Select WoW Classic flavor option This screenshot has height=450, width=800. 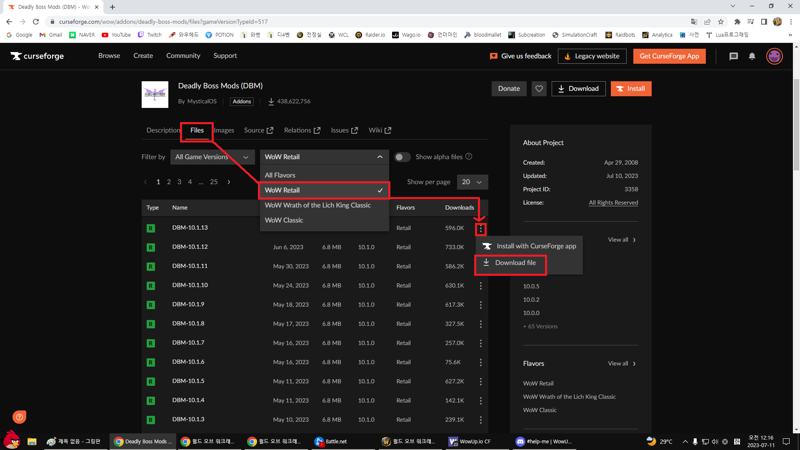pyautogui.click(x=324, y=220)
